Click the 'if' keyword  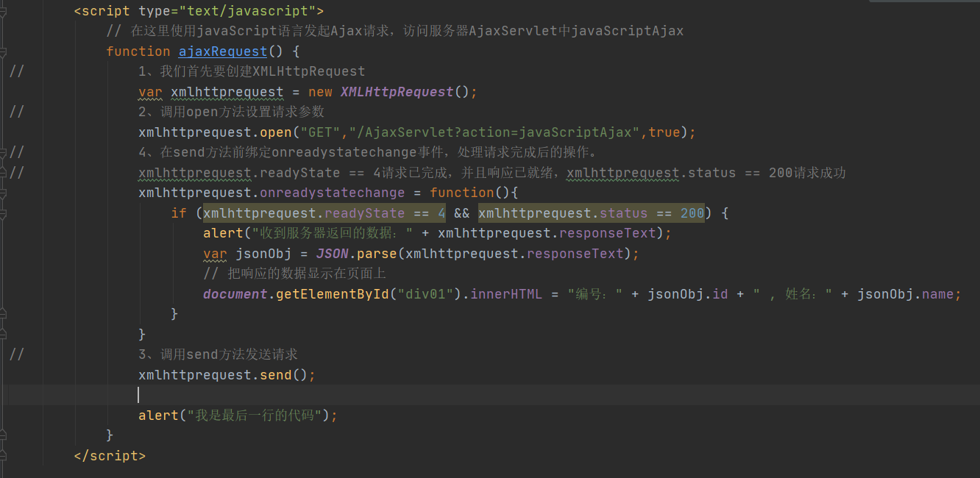tap(179, 213)
